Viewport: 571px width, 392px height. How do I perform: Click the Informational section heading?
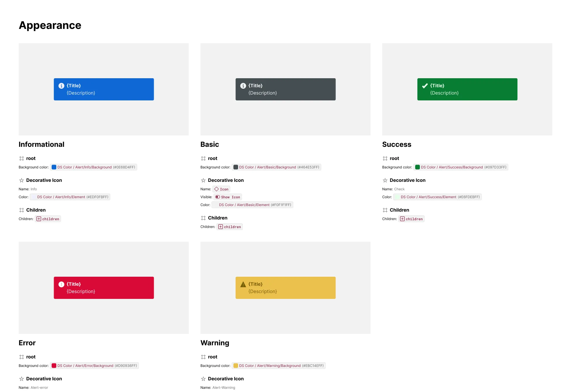(x=41, y=144)
